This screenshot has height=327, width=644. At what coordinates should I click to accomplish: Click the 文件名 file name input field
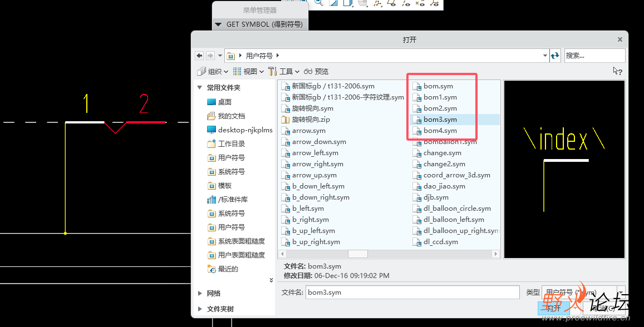412,292
